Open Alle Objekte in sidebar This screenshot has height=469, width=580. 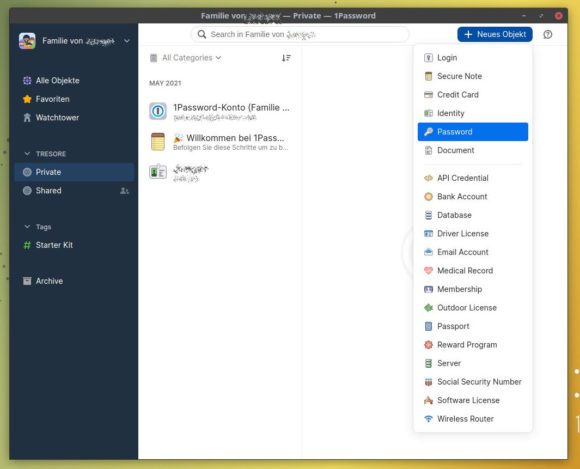[74, 81]
